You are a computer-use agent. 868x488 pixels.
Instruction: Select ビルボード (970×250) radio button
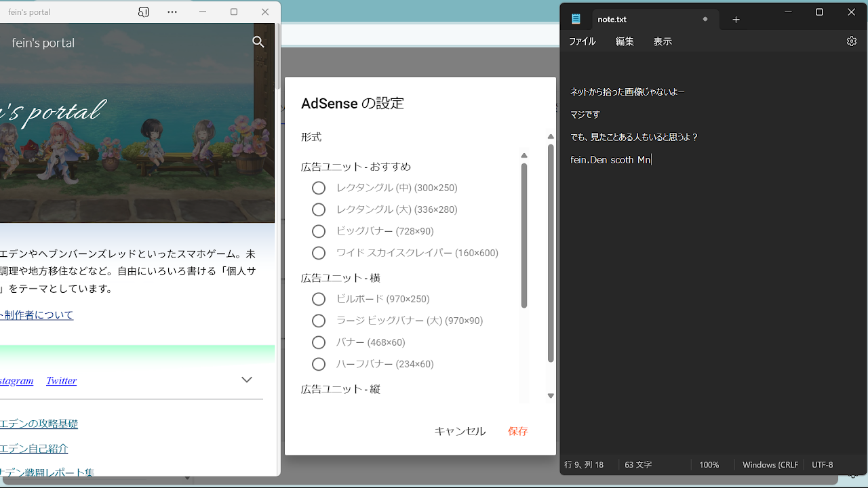click(x=319, y=299)
